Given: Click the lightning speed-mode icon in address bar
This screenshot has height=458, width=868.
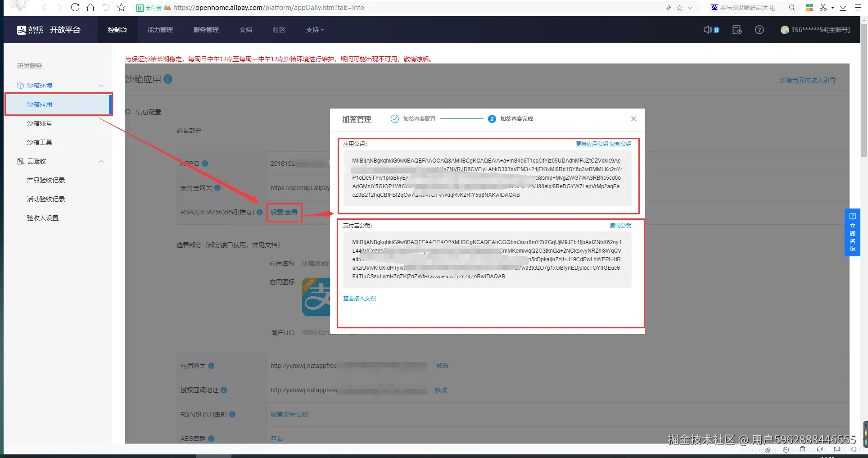Looking at the screenshot, I should 669,8.
